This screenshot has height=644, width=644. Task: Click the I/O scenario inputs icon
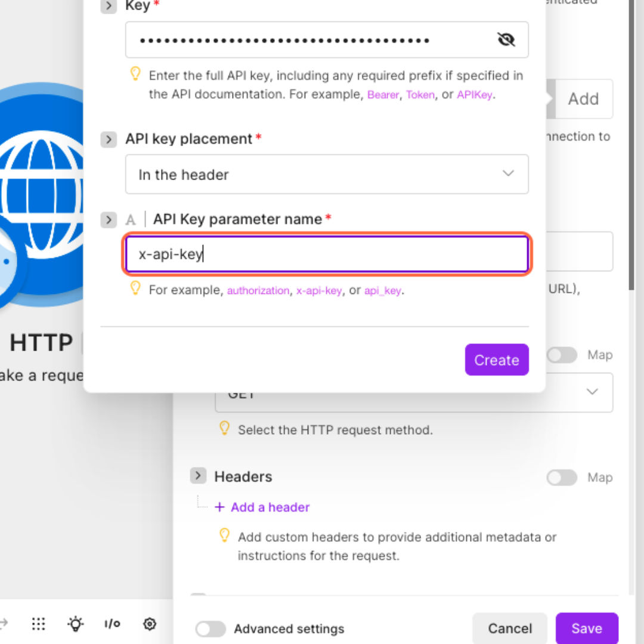tap(112, 624)
